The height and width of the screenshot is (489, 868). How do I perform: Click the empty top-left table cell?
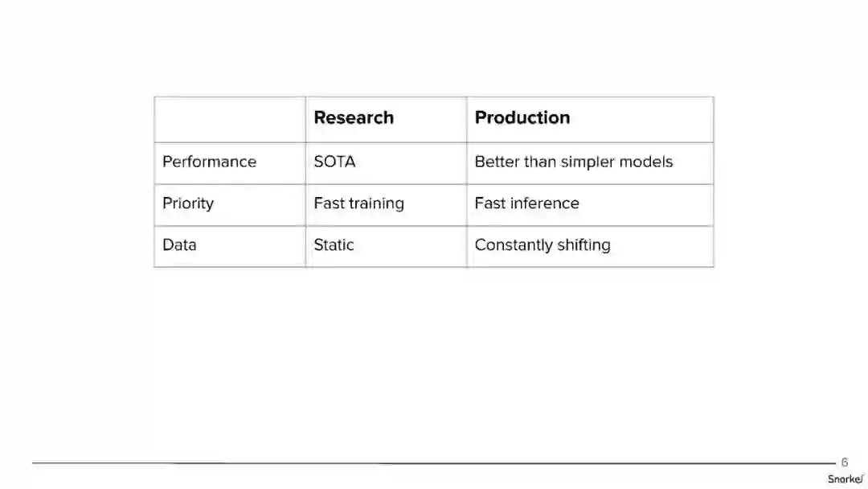(229, 119)
